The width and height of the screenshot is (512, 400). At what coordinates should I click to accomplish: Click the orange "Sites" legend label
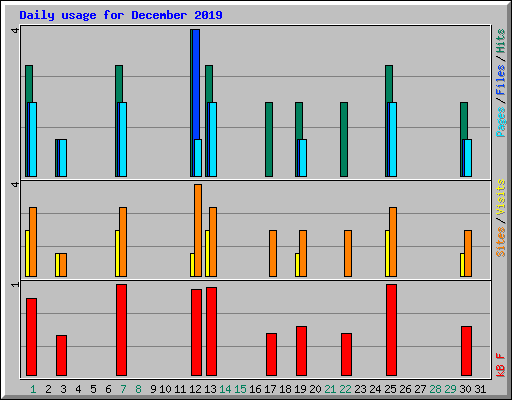501,242
